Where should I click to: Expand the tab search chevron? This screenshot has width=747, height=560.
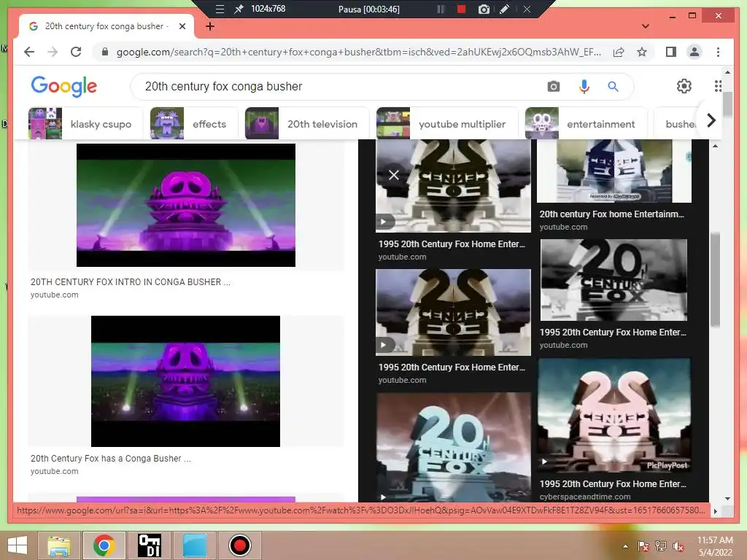(646, 26)
